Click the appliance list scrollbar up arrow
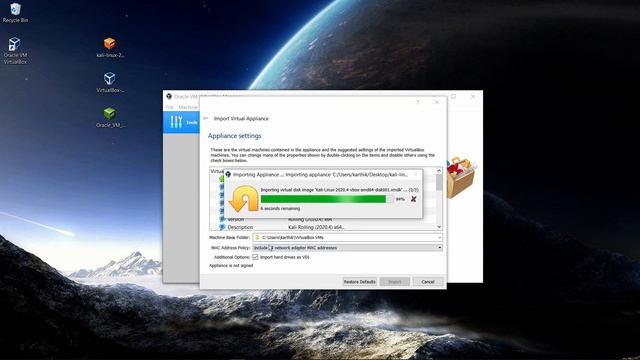The image size is (640, 360). click(439, 171)
